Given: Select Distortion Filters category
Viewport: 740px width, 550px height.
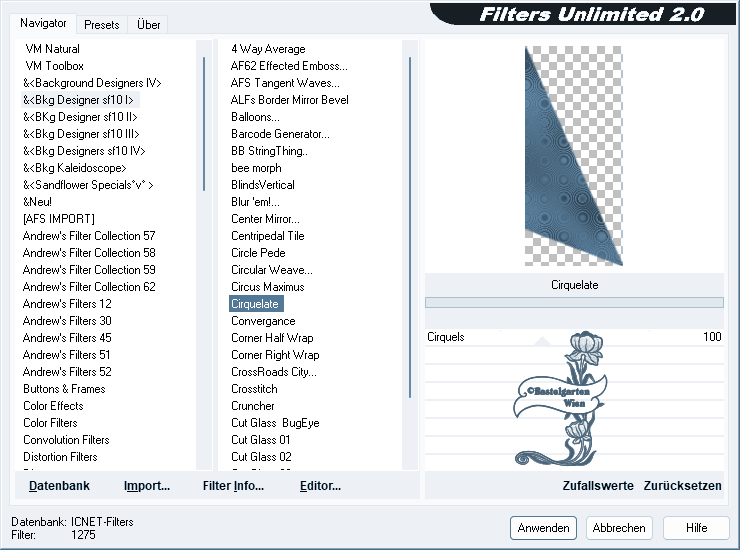Looking at the screenshot, I should pyautogui.click(x=60, y=457).
